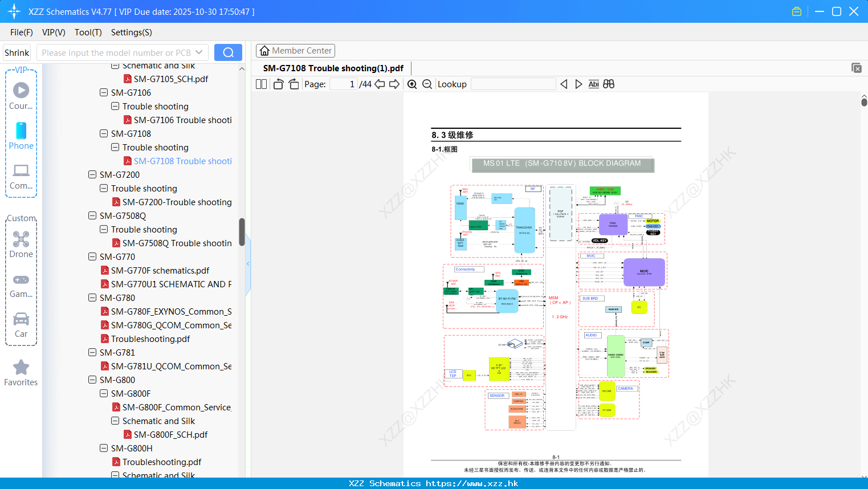Zoom out of the PDF

coord(427,84)
